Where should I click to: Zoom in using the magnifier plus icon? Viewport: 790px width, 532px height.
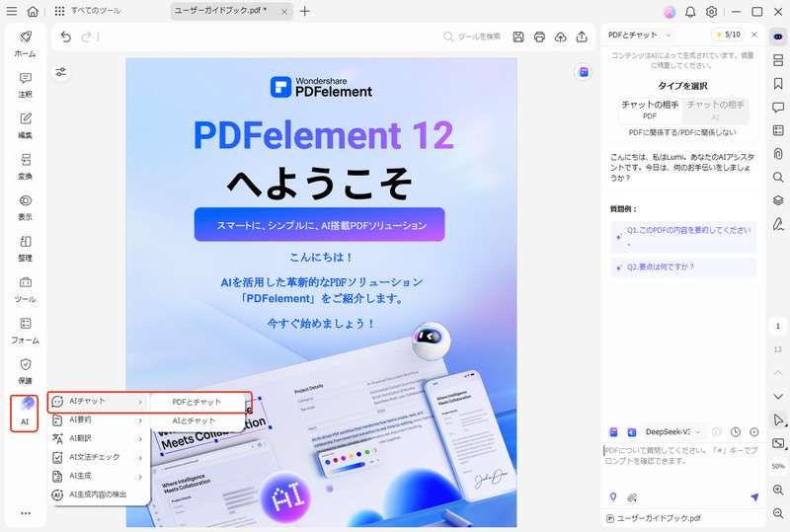[x=778, y=490]
